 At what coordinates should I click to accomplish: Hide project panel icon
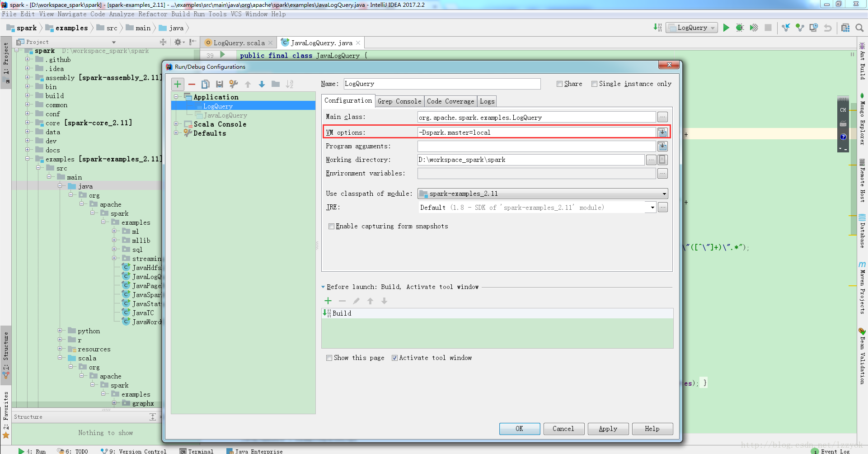[x=192, y=42]
